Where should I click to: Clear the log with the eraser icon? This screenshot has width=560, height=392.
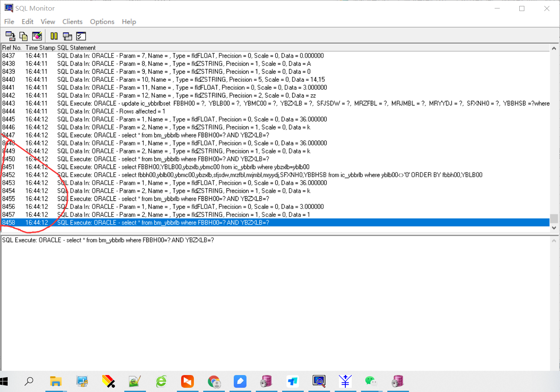pos(37,36)
